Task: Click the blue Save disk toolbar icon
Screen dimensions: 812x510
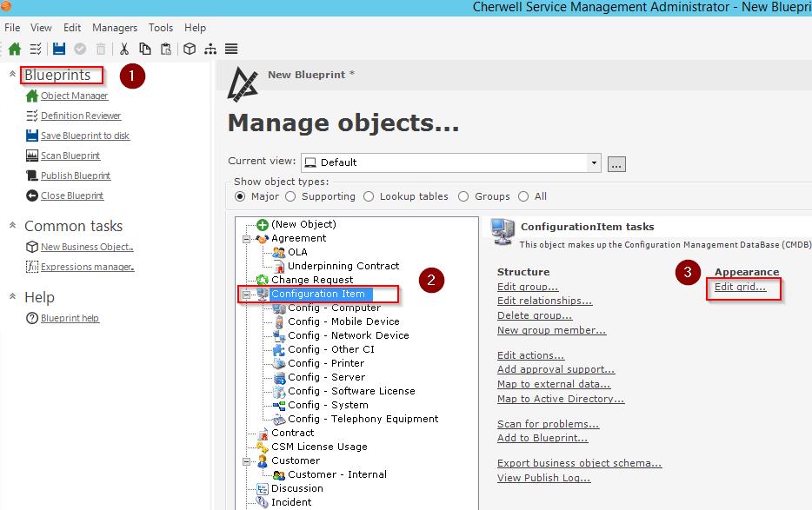Action: point(59,49)
